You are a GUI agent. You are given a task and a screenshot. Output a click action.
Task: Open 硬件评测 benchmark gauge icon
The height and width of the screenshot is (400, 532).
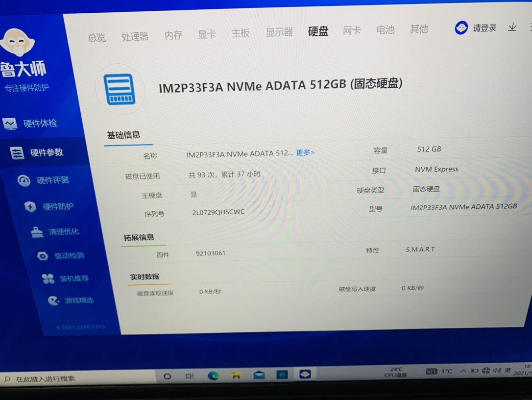tap(24, 181)
